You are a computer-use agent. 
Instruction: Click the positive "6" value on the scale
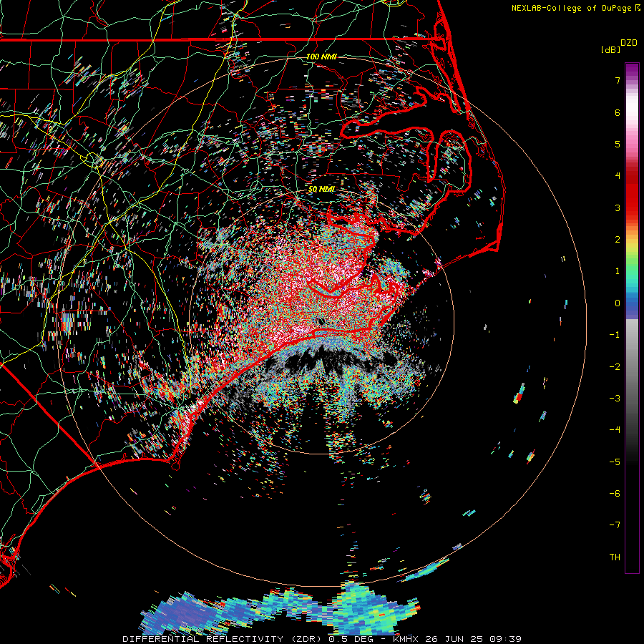(618, 112)
